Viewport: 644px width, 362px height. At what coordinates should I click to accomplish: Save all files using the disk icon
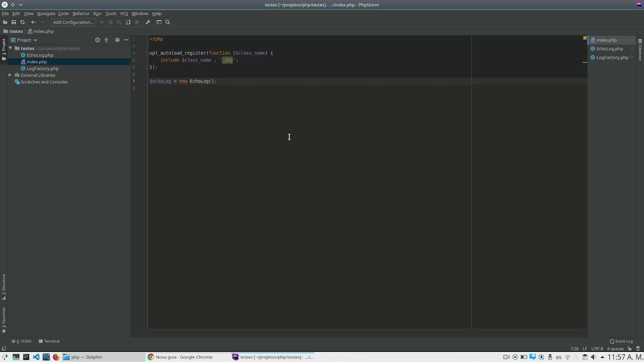[14, 22]
